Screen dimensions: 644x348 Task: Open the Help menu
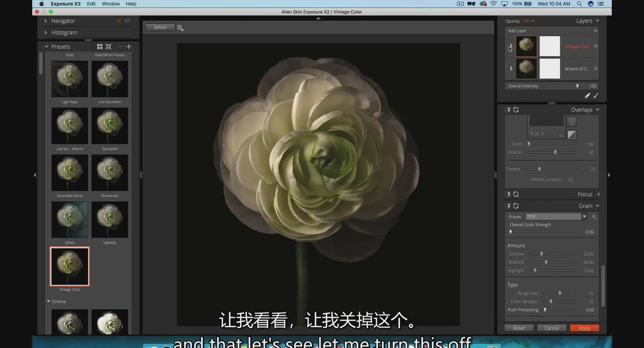click(x=131, y=4)
